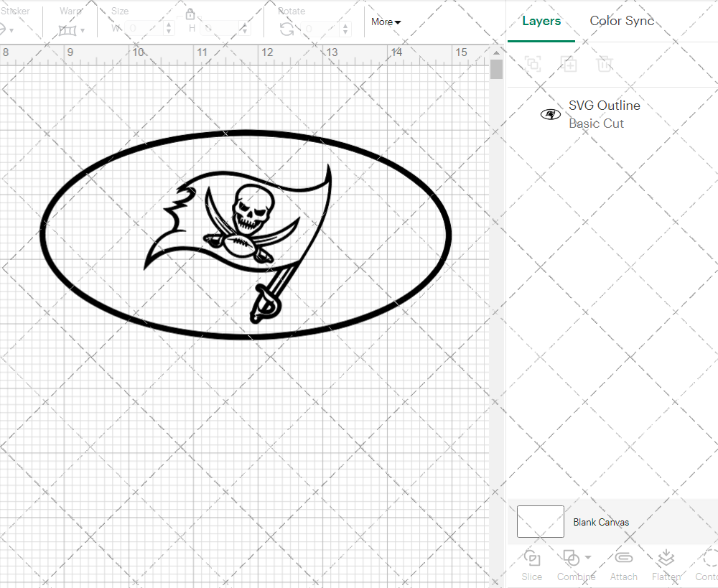Click the Blank Canvas swatch
The image size is (718, 588).
tap(541, 522)
